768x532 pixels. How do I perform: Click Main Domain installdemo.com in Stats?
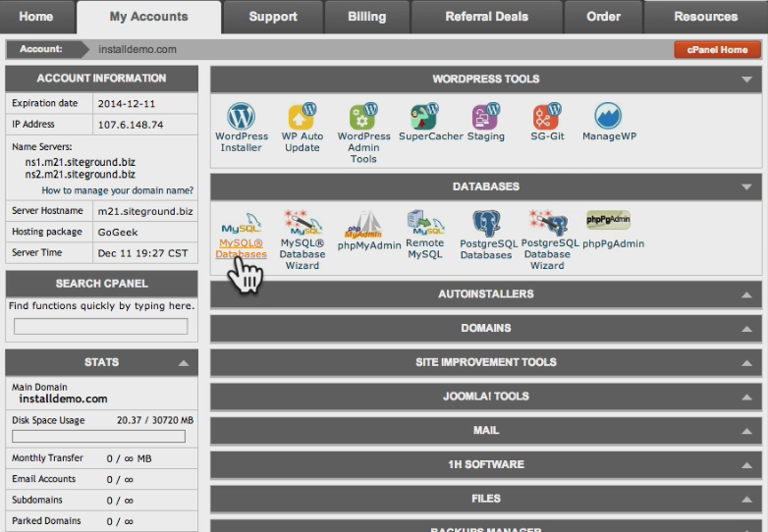pos(63,399)
